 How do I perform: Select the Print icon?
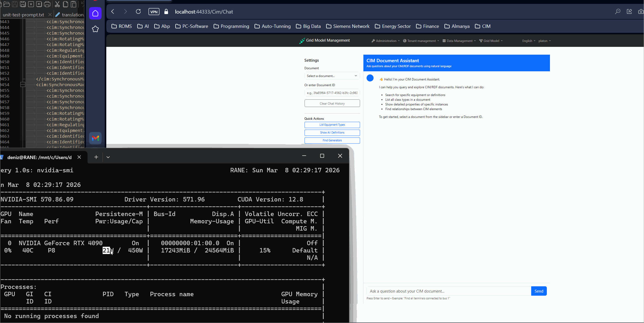pyautogui.click(x=47, y=4)
